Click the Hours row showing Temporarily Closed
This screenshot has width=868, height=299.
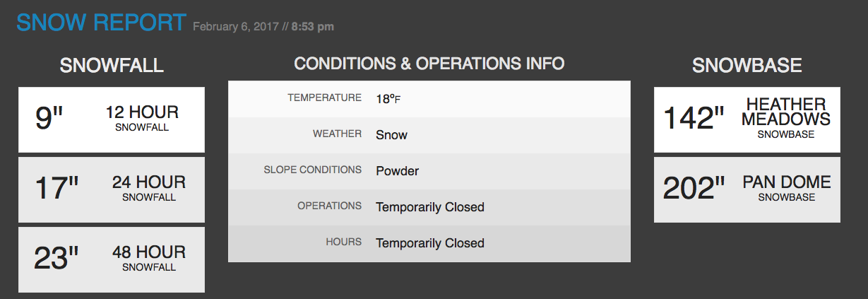click(x=429, y=243)
